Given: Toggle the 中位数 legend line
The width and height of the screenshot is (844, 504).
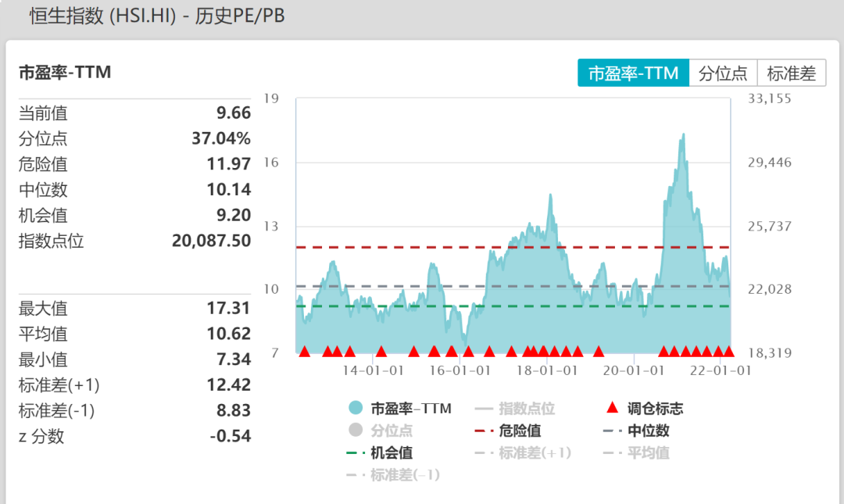Looking at the screenshot, I should [x=637, y=431].
